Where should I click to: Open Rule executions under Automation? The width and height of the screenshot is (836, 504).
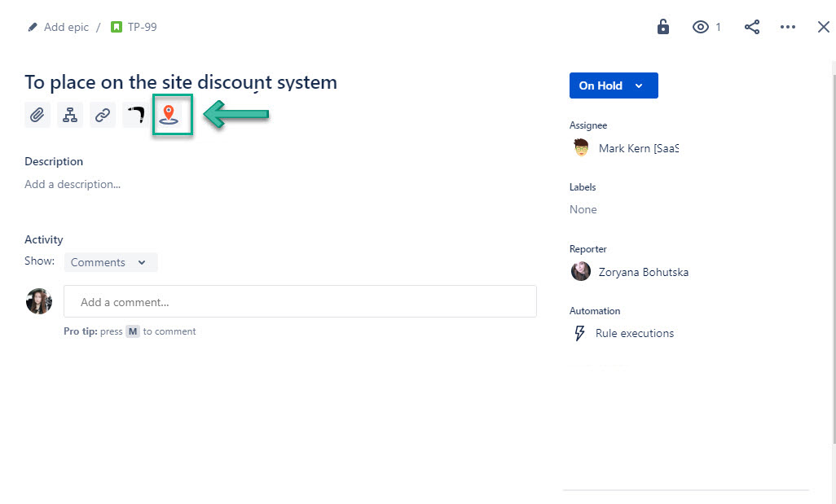pos(634,333)
